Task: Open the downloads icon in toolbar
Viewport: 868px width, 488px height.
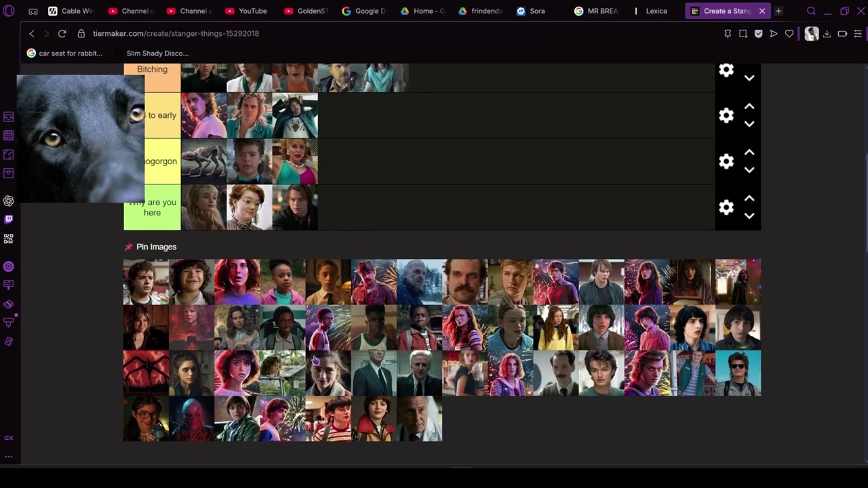Action: click(827, 34)
